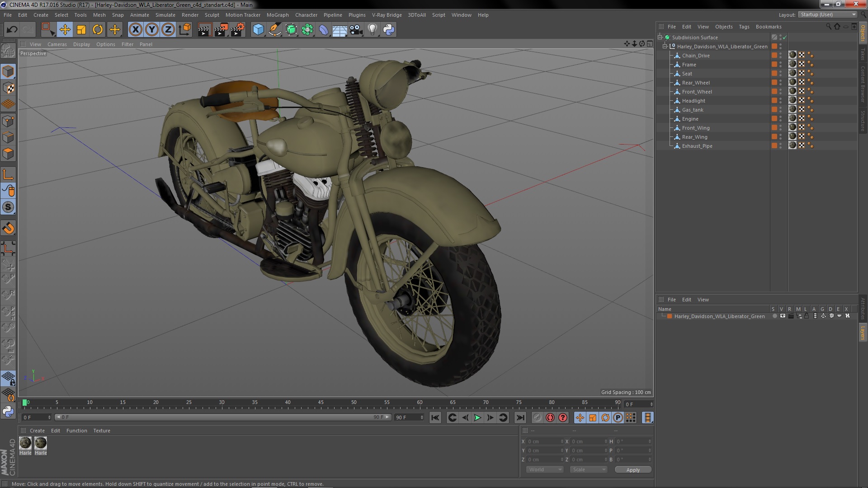Screen dimensions: 868x488
Task: Add a Light object
Action: 373,30
